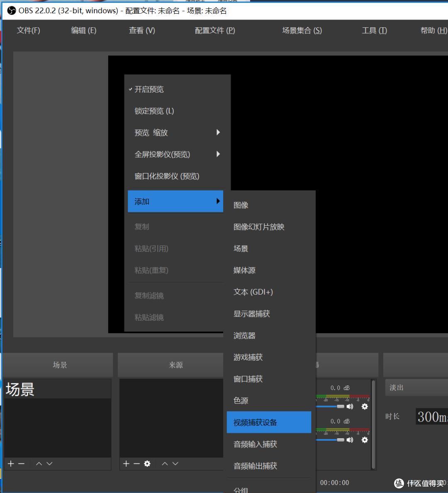
Task: Click the 时长 300ms duration field
Action: click(432, 417)
